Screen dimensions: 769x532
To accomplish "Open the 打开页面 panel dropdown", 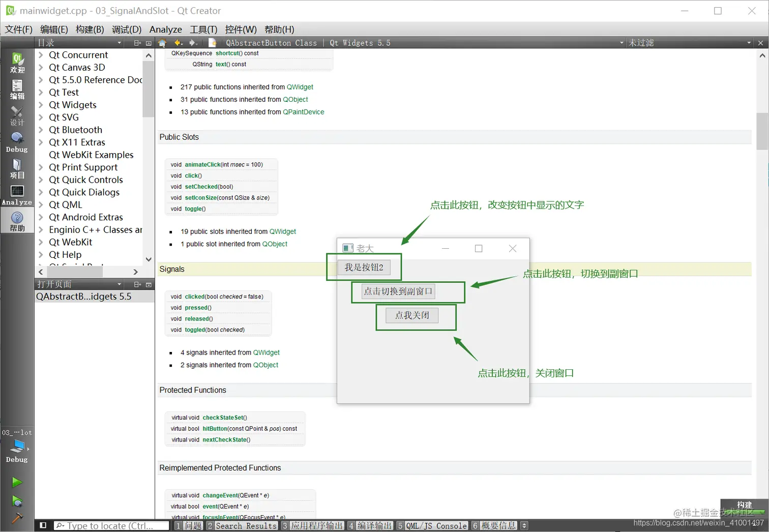I will (x=79, y=284).
